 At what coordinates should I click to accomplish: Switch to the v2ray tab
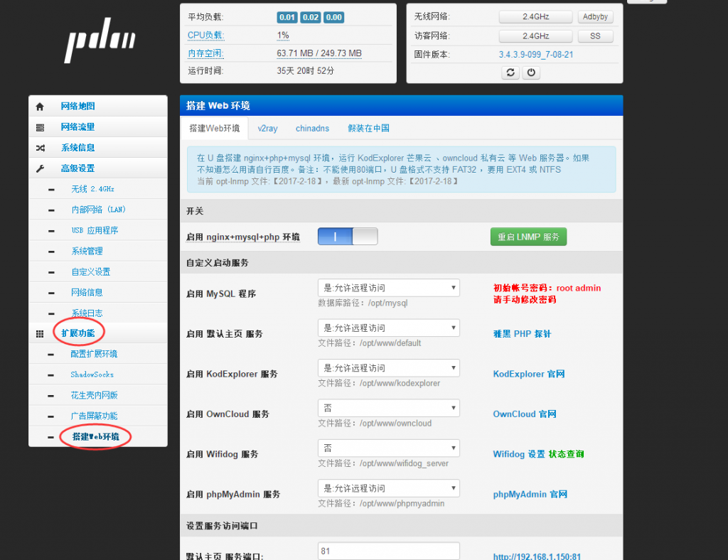coord(267,128)
